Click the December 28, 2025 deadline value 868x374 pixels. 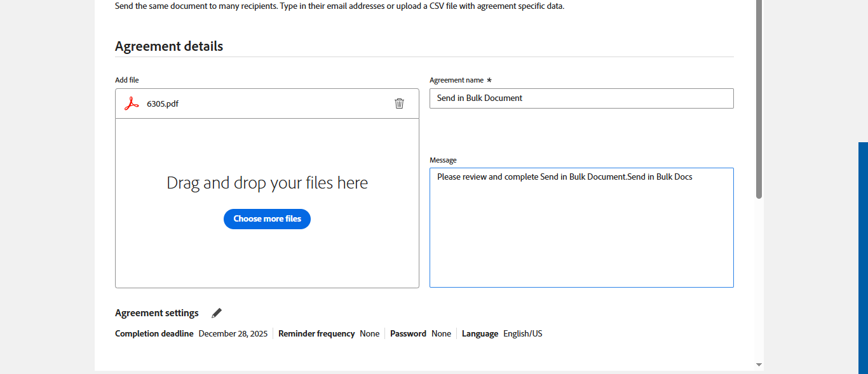click(233, 333)
